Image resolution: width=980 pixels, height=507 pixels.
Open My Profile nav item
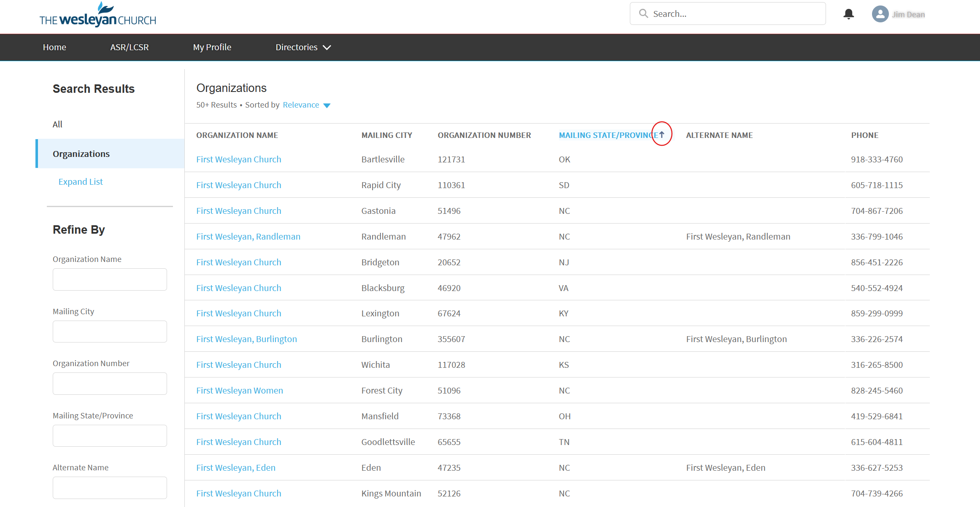[x=212, y=47]
